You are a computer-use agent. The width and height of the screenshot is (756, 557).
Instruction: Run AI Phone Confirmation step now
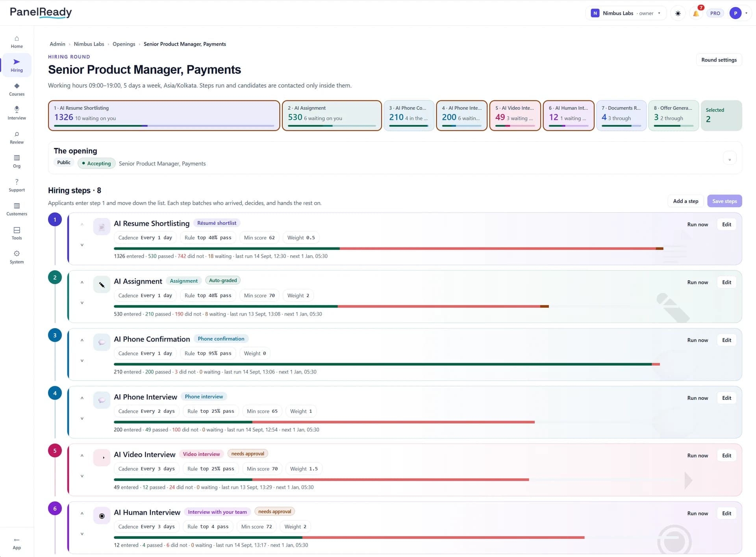697,340
